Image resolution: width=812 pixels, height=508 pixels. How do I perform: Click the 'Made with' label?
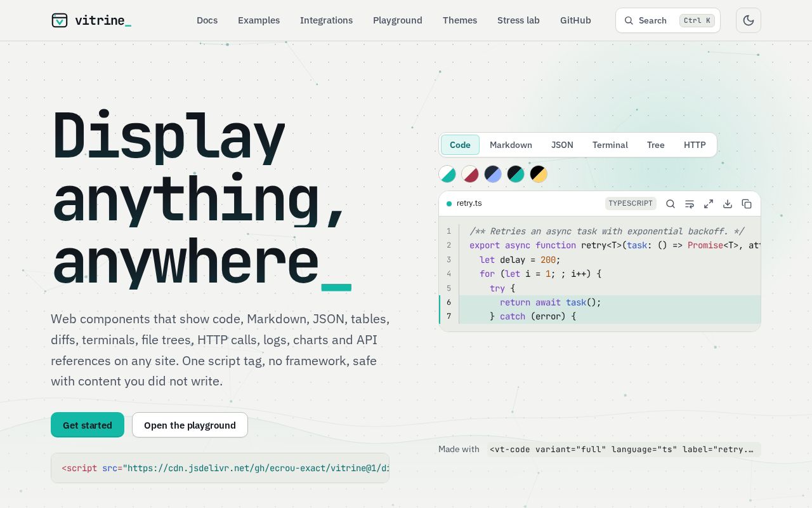tap(459, 450)
